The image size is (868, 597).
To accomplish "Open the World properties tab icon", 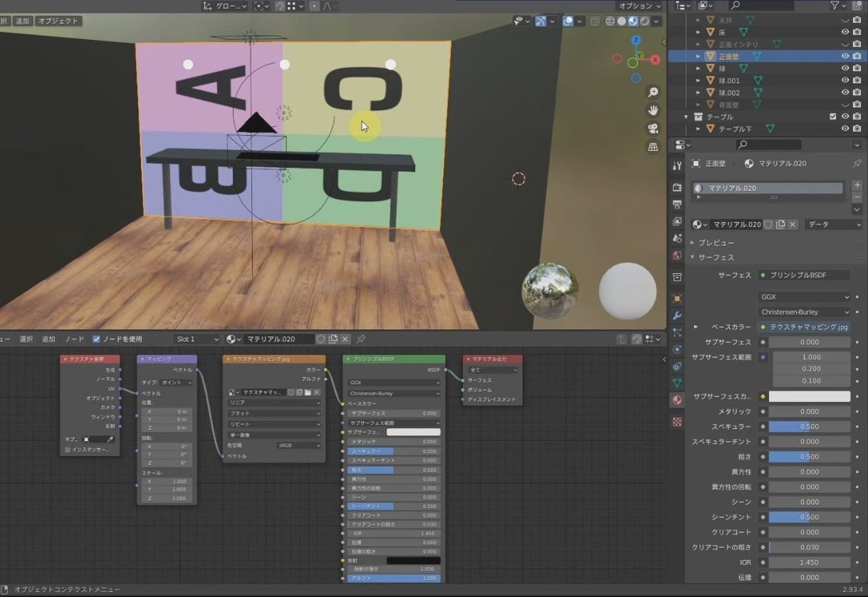I will click(677, 255).
